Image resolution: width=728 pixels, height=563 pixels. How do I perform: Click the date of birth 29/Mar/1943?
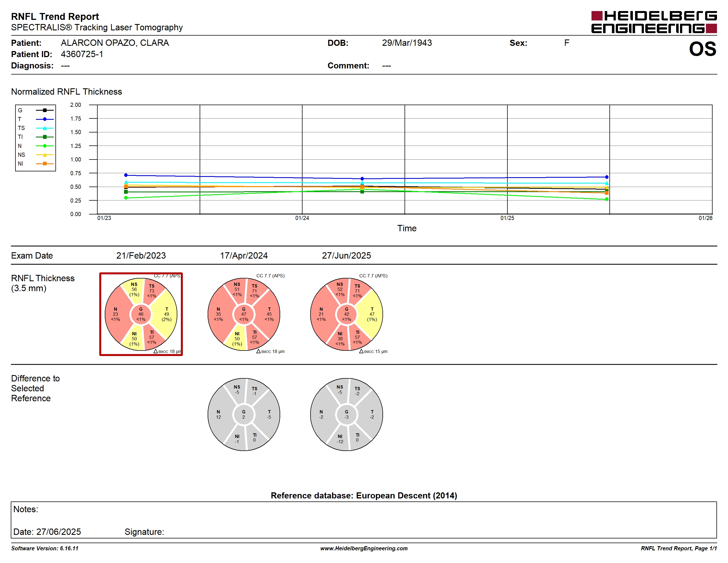click(x=407, y=43)
